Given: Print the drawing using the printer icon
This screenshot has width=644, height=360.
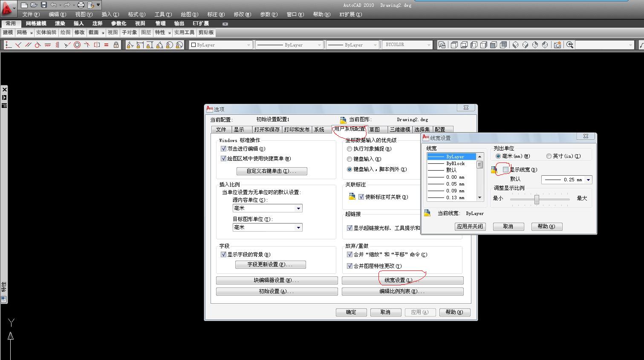Looking at the screenshot, I should (81, 5).
